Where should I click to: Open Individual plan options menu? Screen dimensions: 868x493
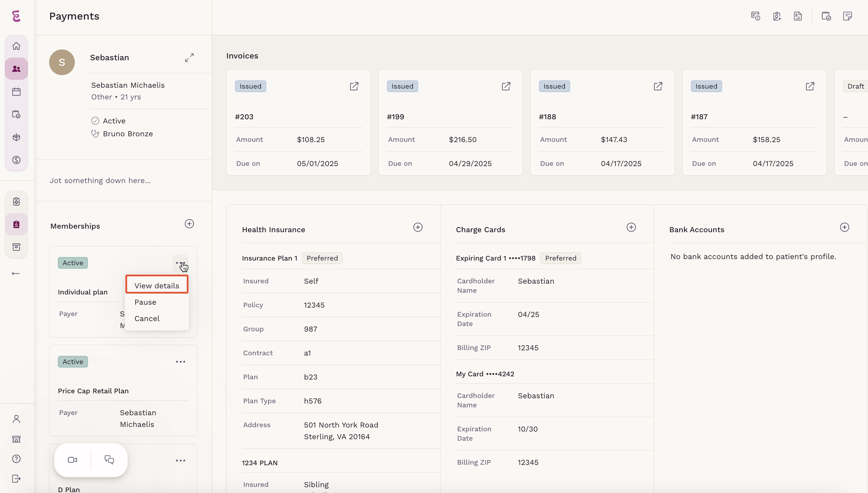pyautogui.click(x=180, y=263)
